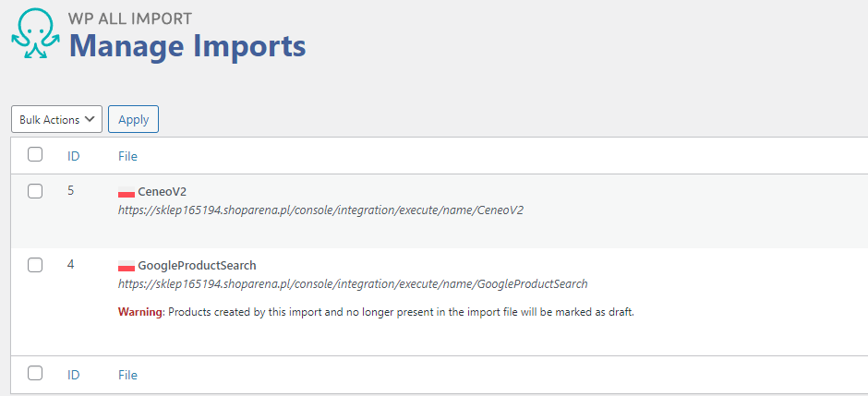
Task: Click the Apply button
Action: pyautogui.click(x=133, y=119)
